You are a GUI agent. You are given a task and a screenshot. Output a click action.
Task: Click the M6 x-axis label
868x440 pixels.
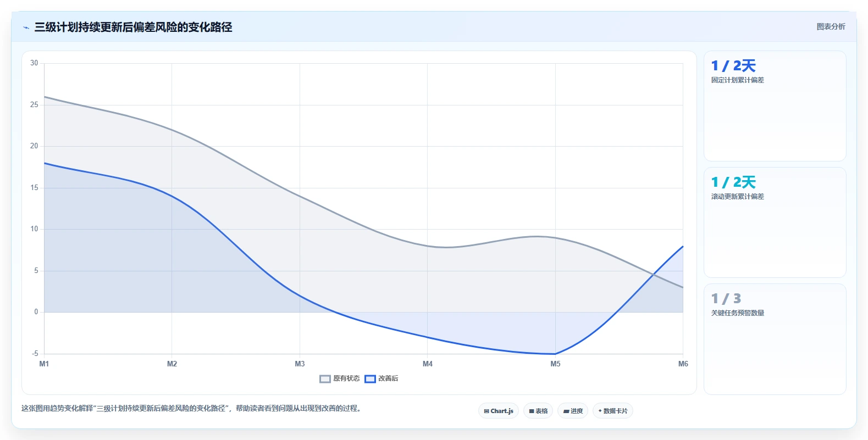coord(683,364)
